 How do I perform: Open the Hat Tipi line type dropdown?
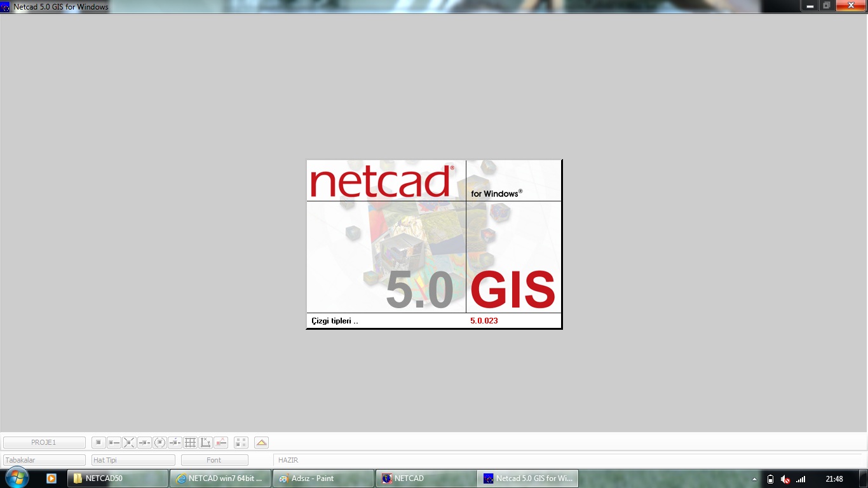(x=133, y=460)
